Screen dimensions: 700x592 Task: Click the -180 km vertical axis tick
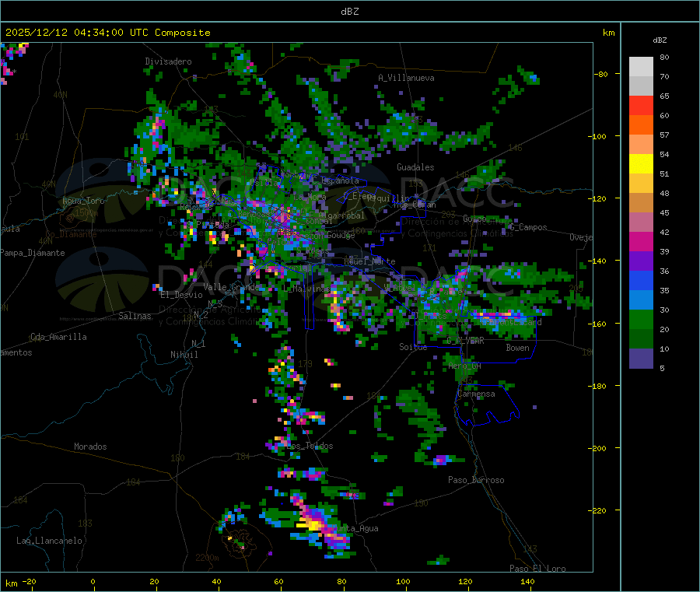click(x=599, y=386)
